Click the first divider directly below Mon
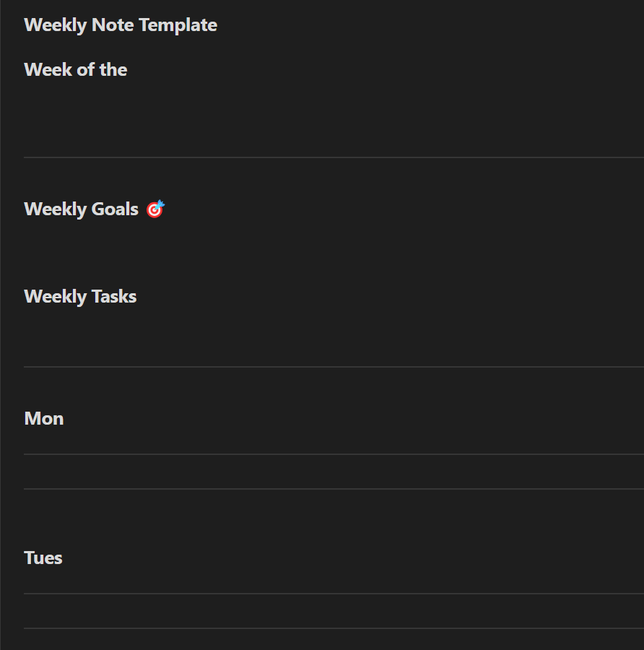Screen dimensions: 644x650 [332, 454]
